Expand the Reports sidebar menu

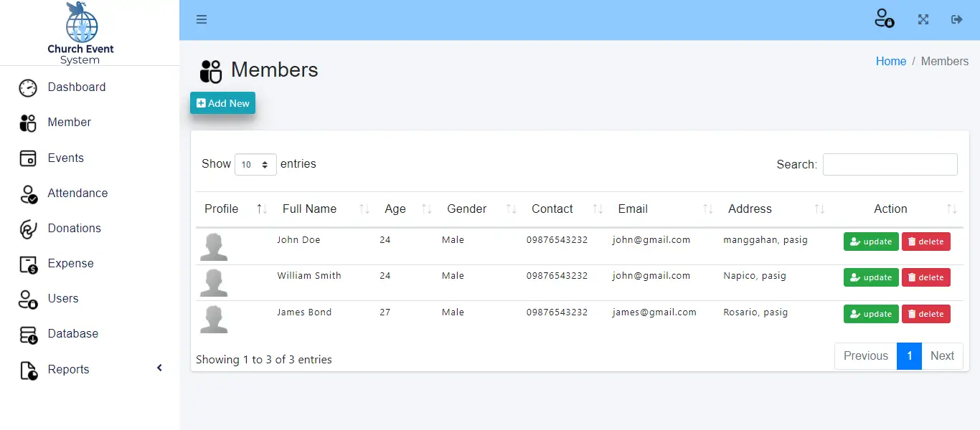click(68, 369)
